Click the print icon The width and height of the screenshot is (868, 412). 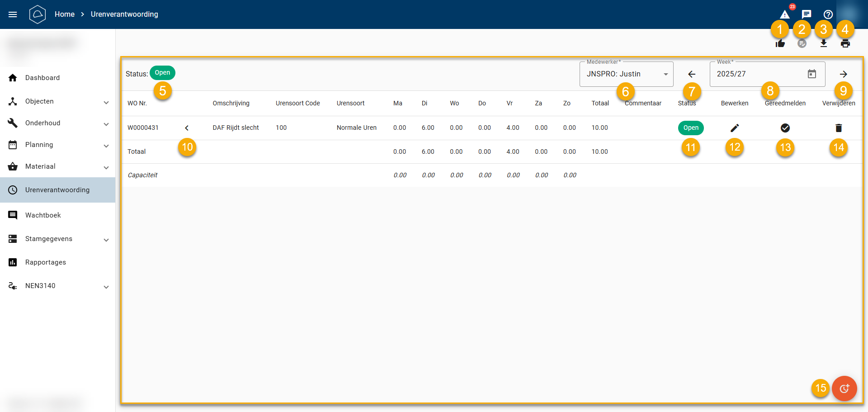coord(845,43)
